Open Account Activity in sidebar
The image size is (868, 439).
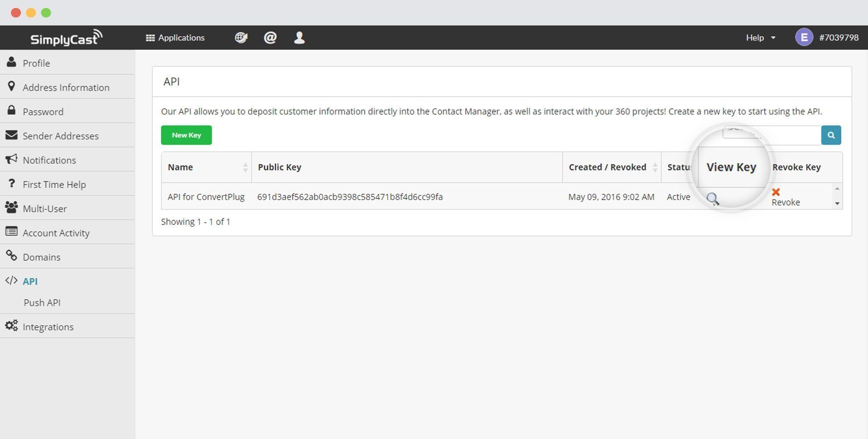67,232
